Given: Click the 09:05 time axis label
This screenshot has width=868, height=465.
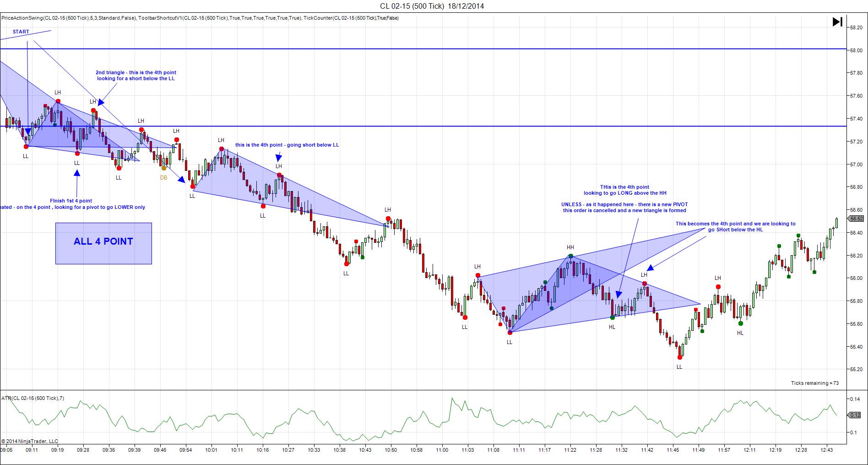Looking at the screenshot, I should [6, 450].
